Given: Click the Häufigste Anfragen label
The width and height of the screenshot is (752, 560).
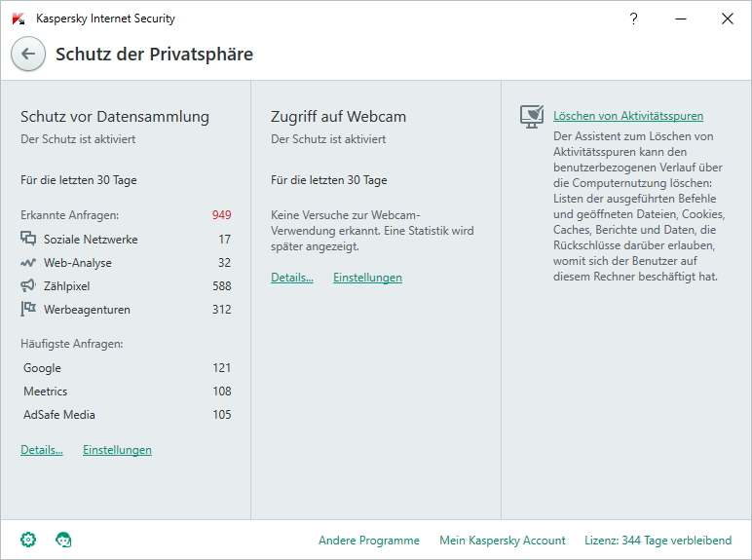Looking at the screenshot, I should [71, 344].
